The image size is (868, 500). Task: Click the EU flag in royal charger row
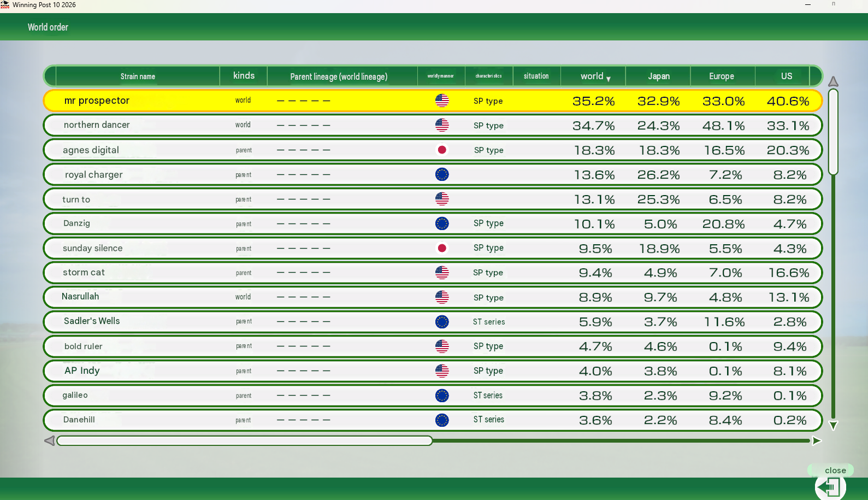point(442,174)
